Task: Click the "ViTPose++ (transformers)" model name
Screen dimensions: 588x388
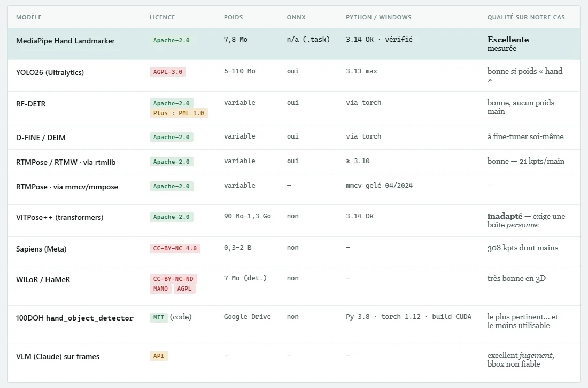Action: tap(60, 217)
